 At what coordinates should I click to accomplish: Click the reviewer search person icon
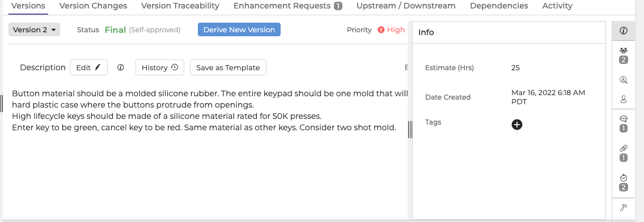tap(624, 80)
